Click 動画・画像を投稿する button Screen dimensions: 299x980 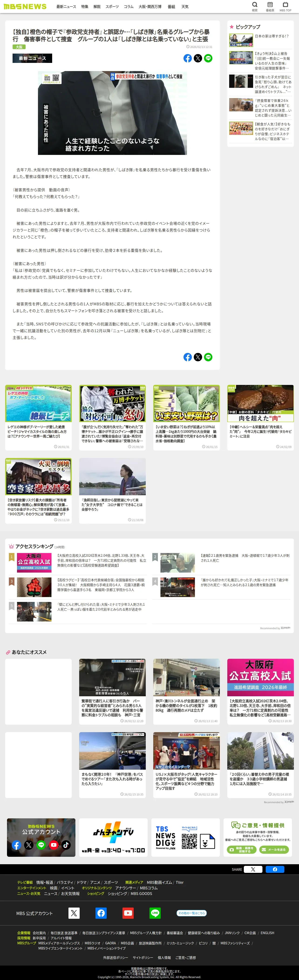point(242,850)
